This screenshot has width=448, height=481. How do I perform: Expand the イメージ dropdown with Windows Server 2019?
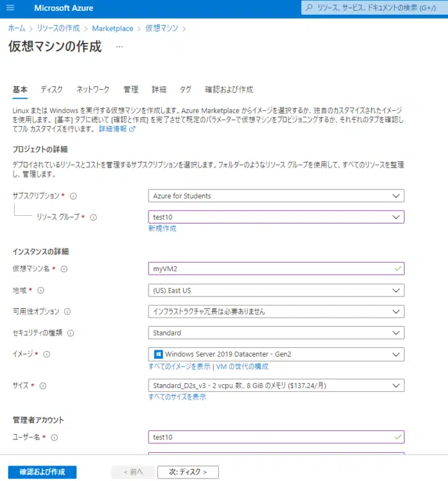click(x=276, y=354)
